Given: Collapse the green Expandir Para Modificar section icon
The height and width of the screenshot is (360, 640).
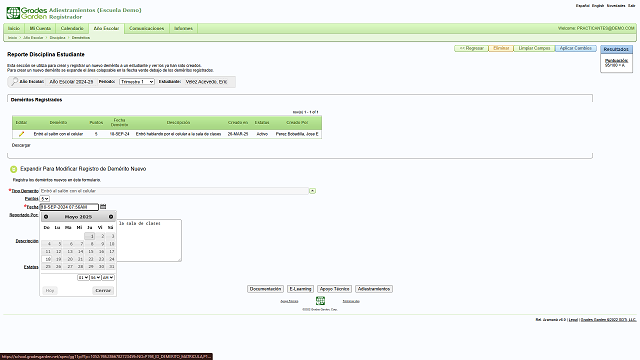Looking at the screenshot, I should point(13,169).
